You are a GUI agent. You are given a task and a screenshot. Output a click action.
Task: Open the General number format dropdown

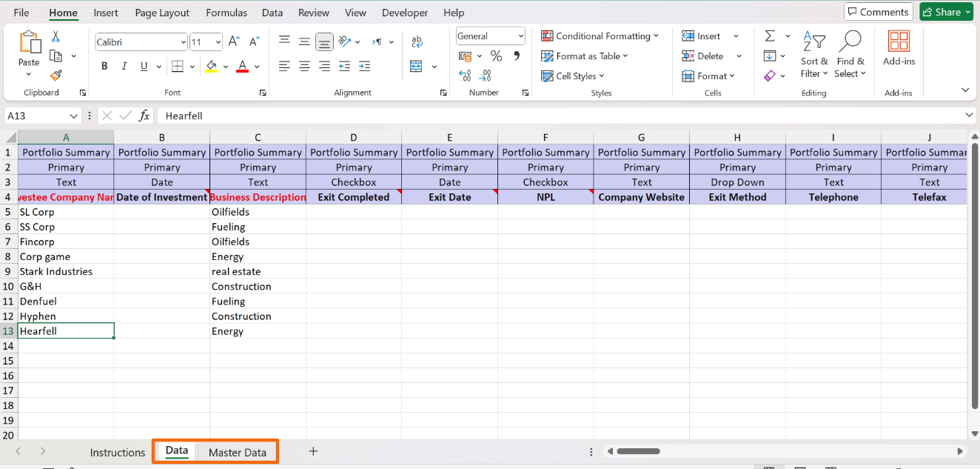coord(521,36)
